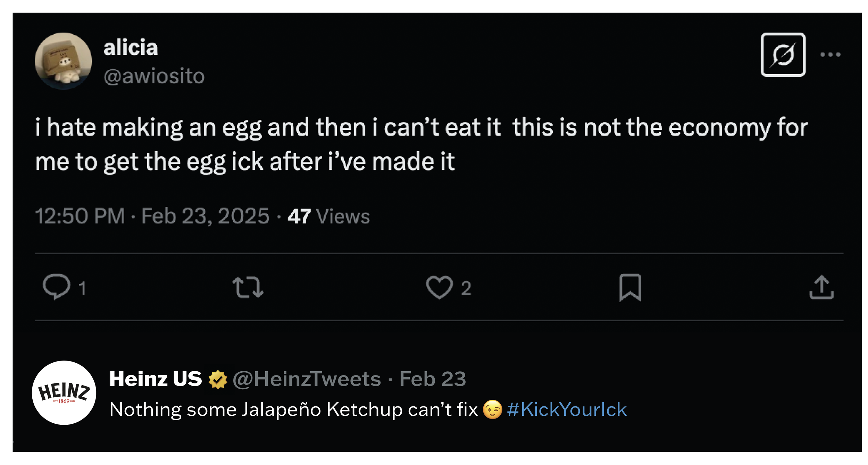
Task: Click the Heinz Jalapeño Ketchup reply text
Action: click(293, 409)
